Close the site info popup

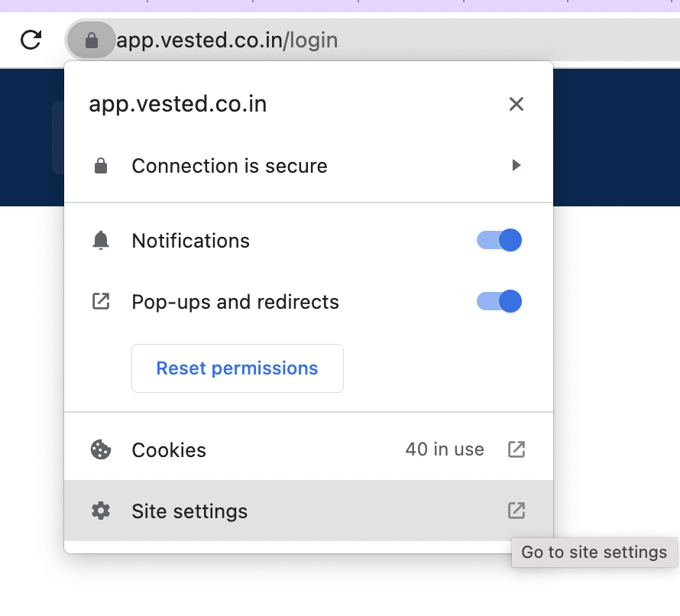tap(516, 104)
